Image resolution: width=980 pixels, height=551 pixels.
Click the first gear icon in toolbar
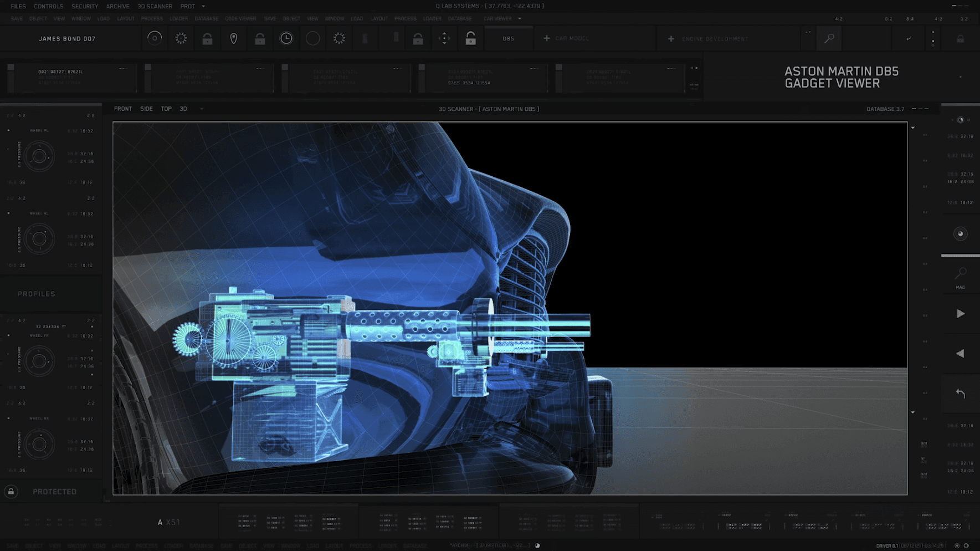[x=181, y=38]
